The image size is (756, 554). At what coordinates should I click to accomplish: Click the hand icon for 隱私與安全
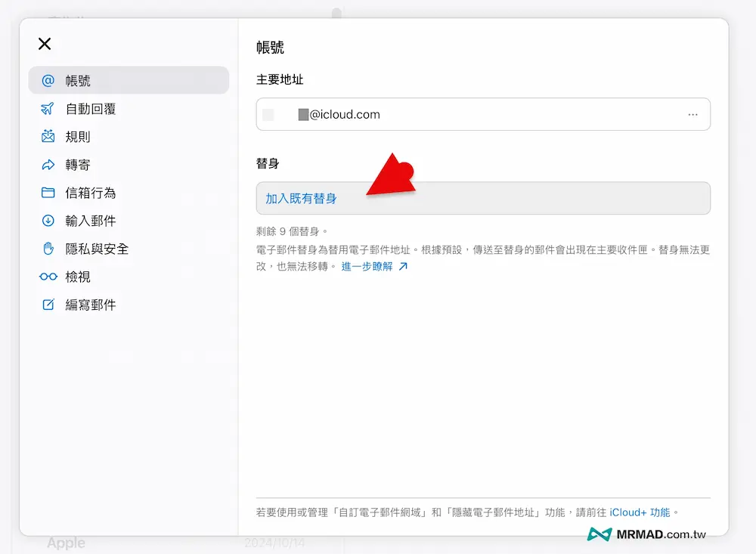pyautogui.click(x=48, y=249)
